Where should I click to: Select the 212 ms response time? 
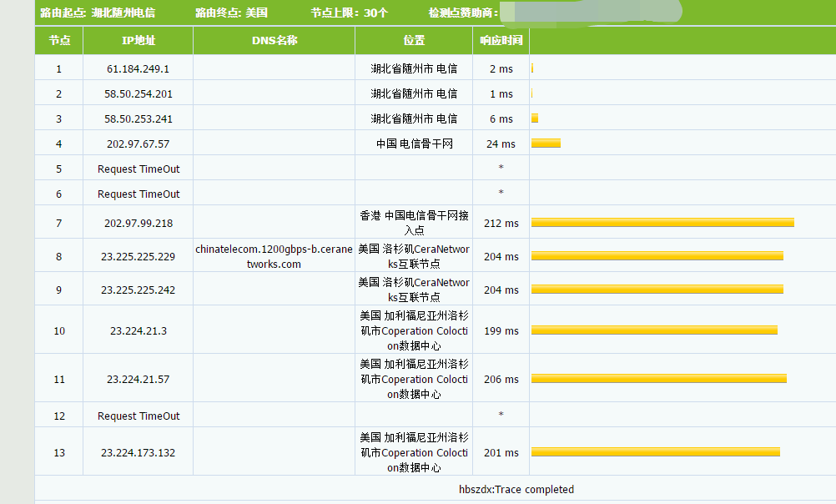coord(501,224)
